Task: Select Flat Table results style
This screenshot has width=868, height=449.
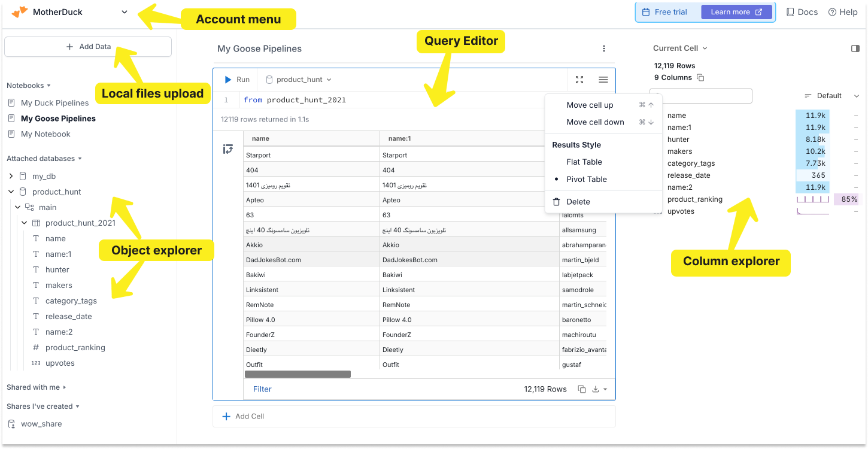Action: coord(584,162)
